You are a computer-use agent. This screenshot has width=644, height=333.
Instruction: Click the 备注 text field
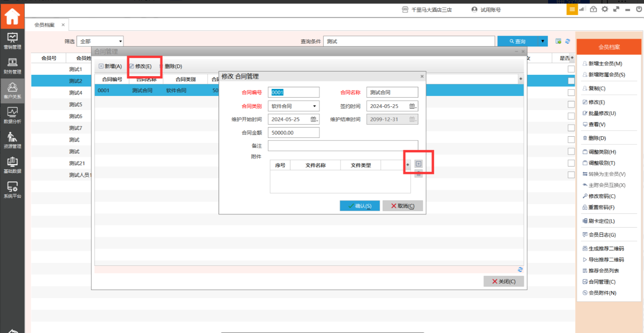343,146
